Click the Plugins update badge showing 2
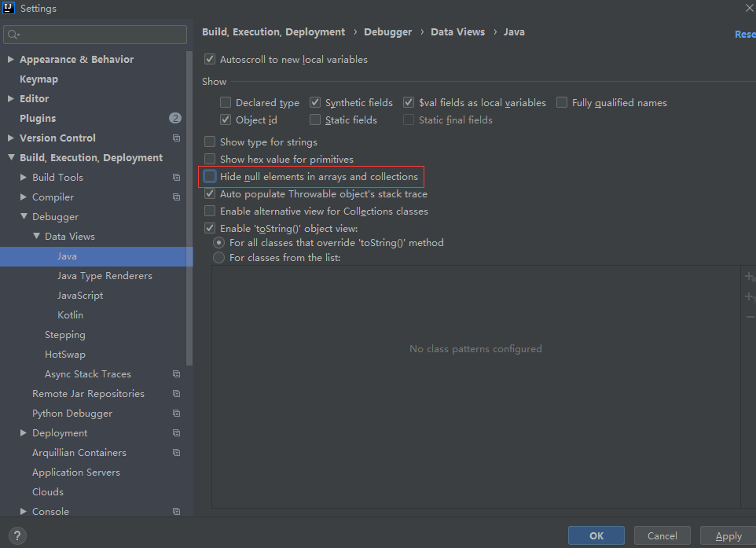 [175, 118]
